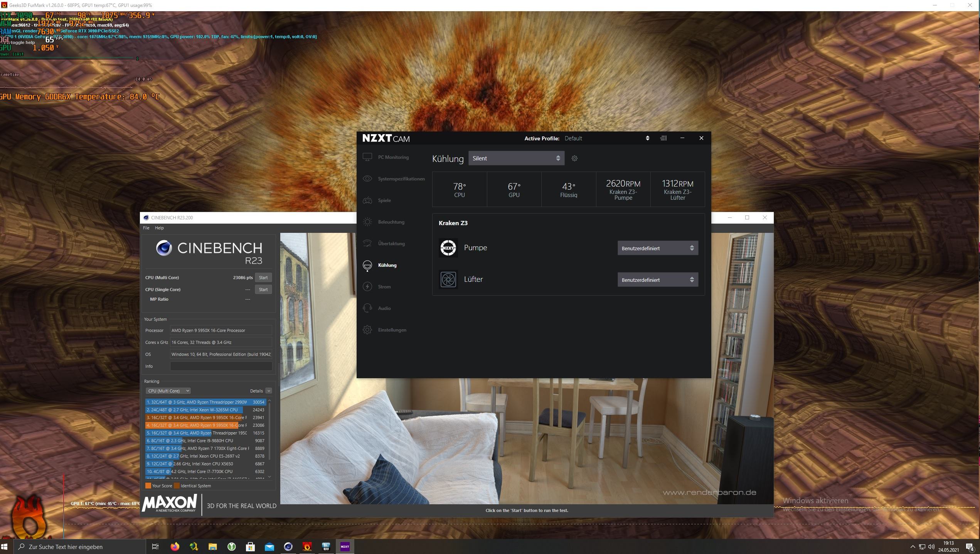Expand Details arrow in Cinebench ranking
The height and width of the screenshot is (554, 980).
(269, 391)
